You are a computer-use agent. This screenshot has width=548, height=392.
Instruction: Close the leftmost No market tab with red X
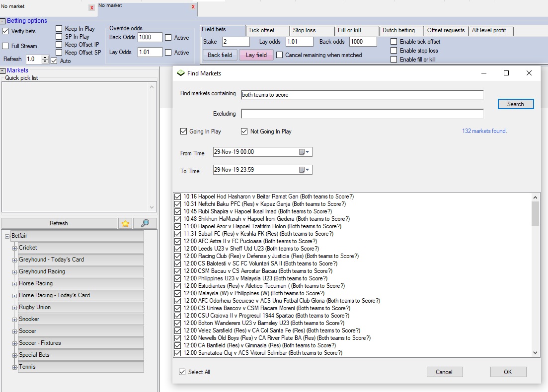(x=91, y=7)
